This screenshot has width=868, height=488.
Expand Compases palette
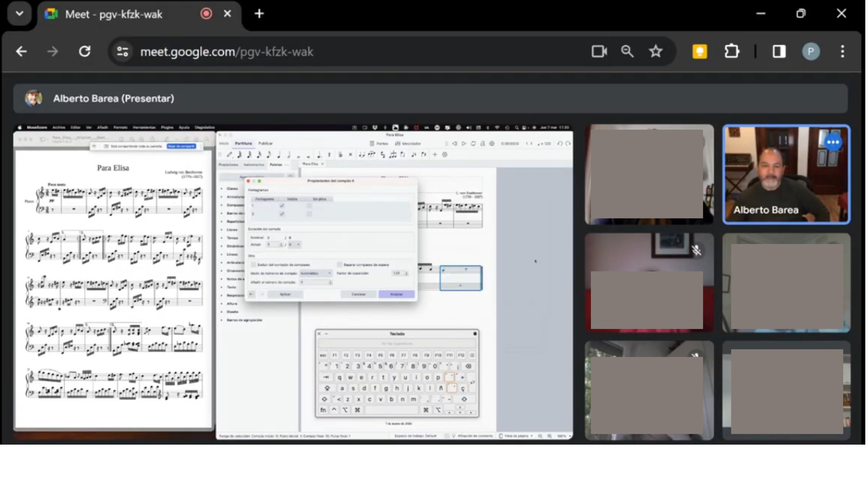click(x=222, y=205)
